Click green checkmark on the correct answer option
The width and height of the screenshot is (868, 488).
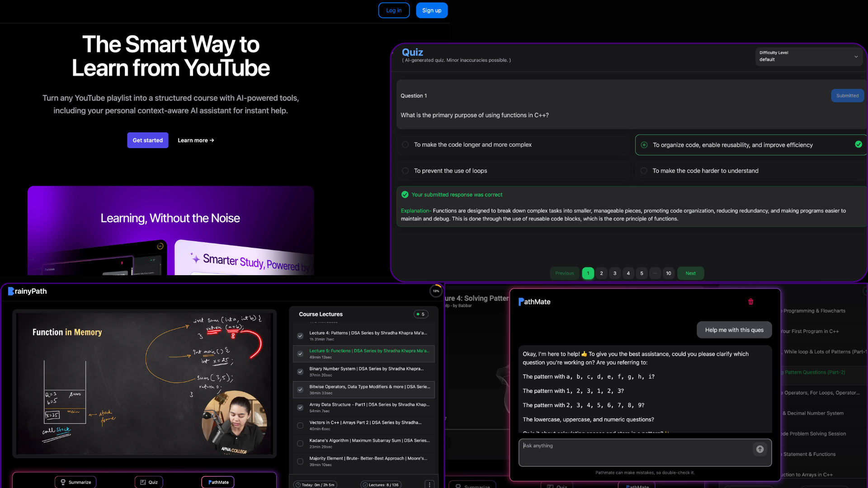tap(859, 145)
